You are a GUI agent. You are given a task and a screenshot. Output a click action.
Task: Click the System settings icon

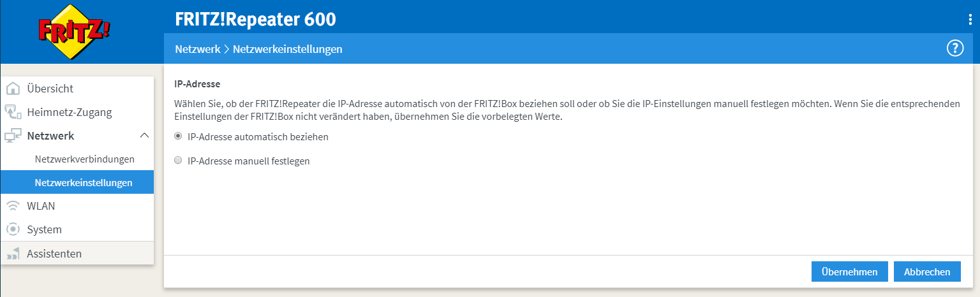coord(13,229)
